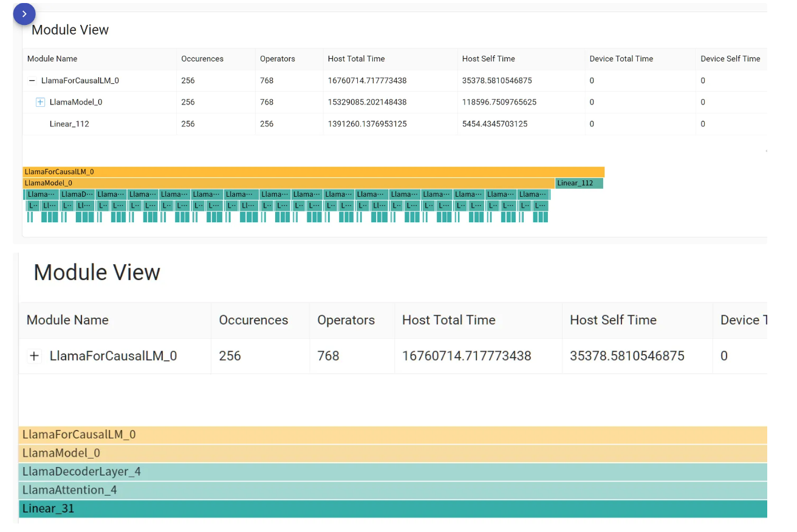Select the 768 operators value for LlamaModel_0
The height and width of the screenshot is (532, 797).
267,102
